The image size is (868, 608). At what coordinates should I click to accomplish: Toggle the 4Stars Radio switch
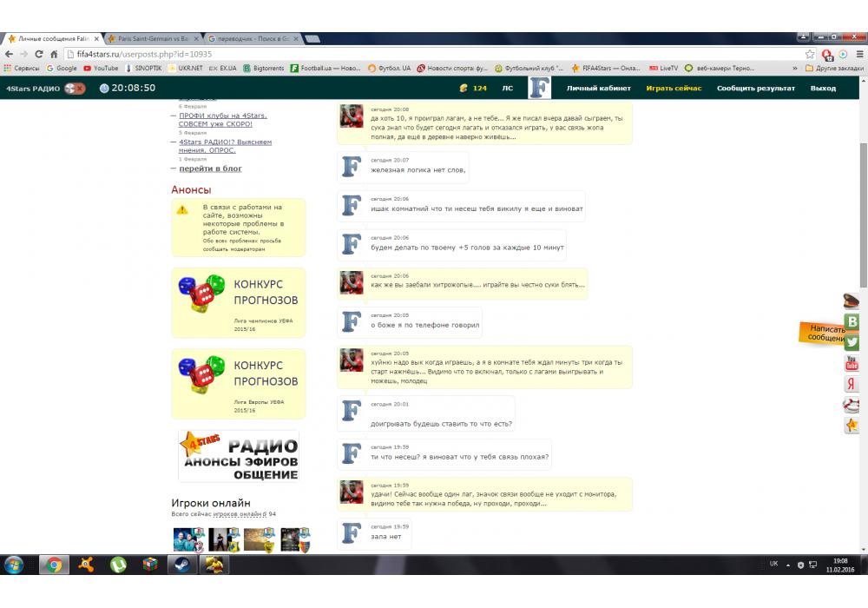[x=75, y=88]
